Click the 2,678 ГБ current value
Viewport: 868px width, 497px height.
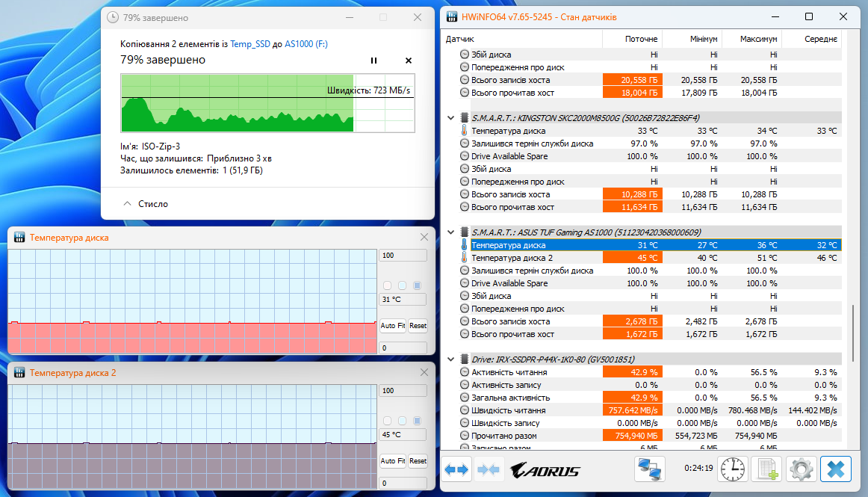point(632,321)
